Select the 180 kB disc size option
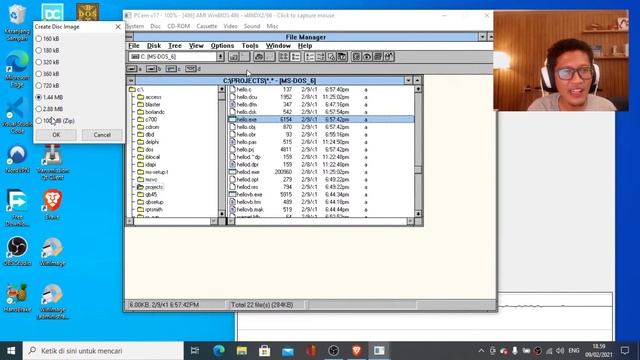Viewport: 640px width, 360px height. pos(47,50)
